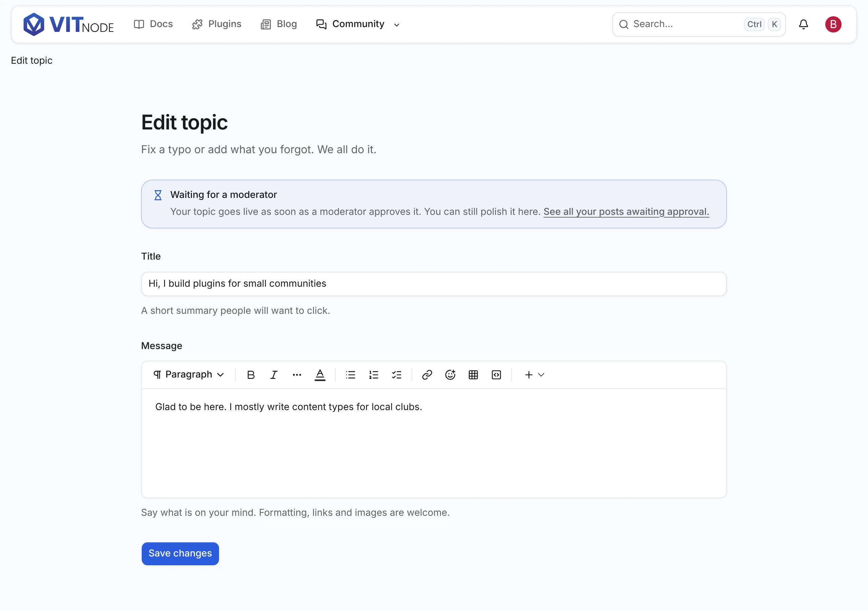Click the VitNode logo
Screen dimensions: 868x610
click(x=68, y=24)
